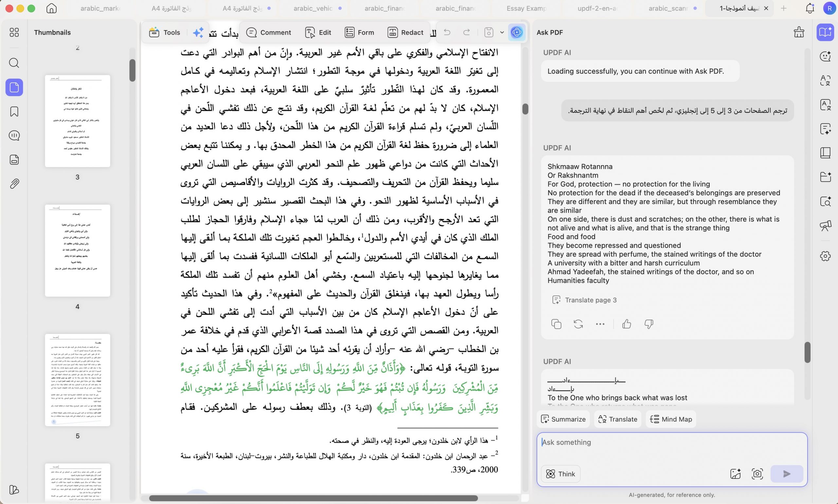Switch to Redact mode

pos(405,32)
